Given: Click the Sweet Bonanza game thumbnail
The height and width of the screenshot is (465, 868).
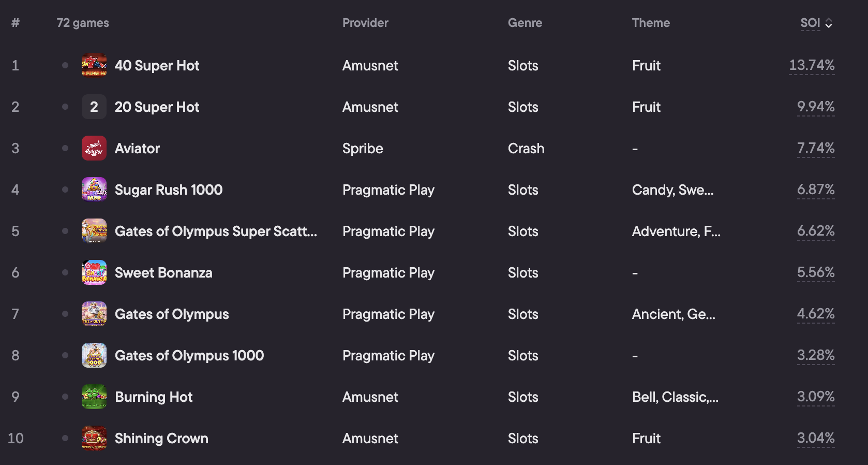Looking at the screenshot, I should tap(94, 272).
